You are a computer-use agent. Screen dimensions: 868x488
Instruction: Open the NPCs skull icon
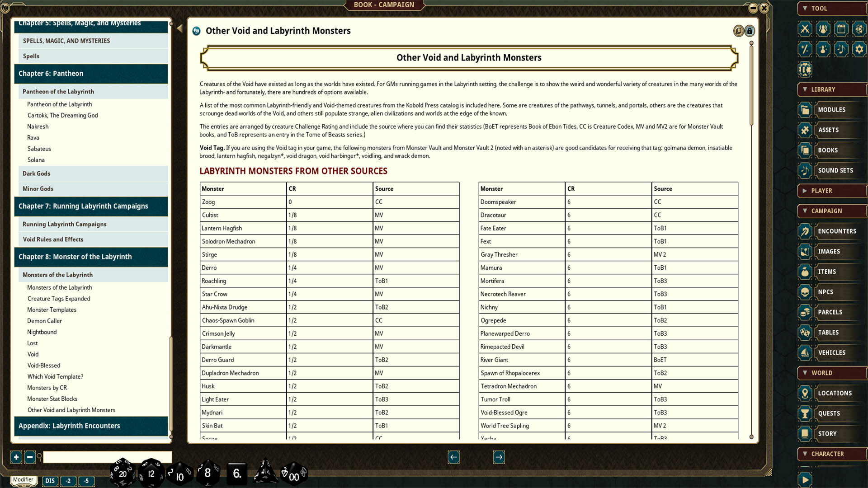(806, 292)
